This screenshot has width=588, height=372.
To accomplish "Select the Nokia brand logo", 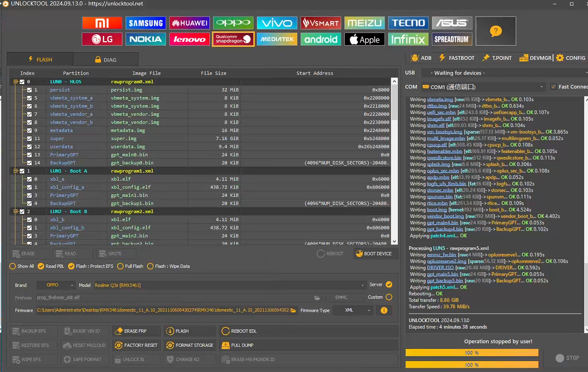I will (146, 39).
